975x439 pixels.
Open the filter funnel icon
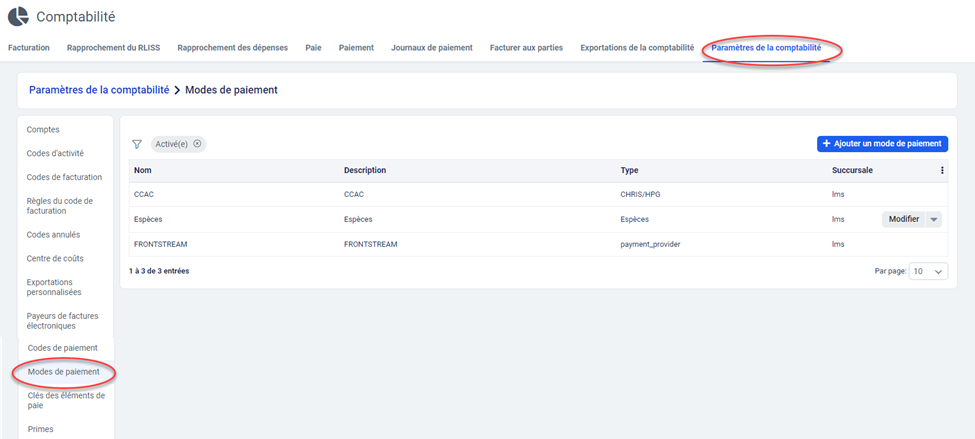137,144
